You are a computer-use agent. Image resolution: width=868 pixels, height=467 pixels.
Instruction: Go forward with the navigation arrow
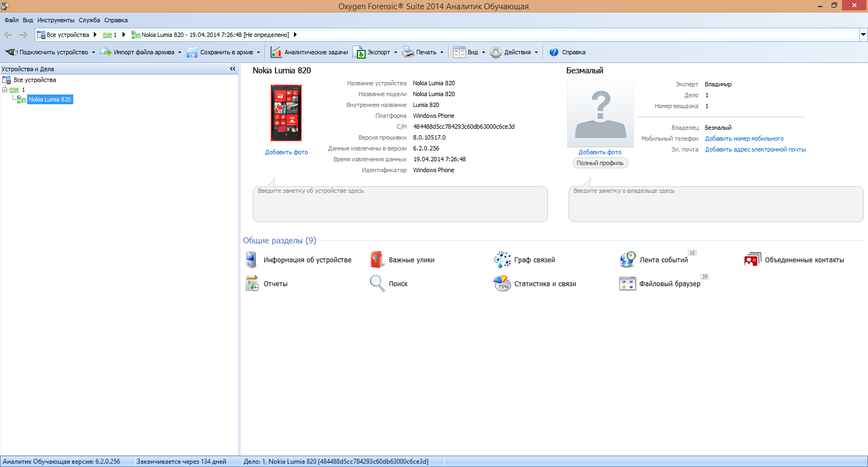[23, 35]
